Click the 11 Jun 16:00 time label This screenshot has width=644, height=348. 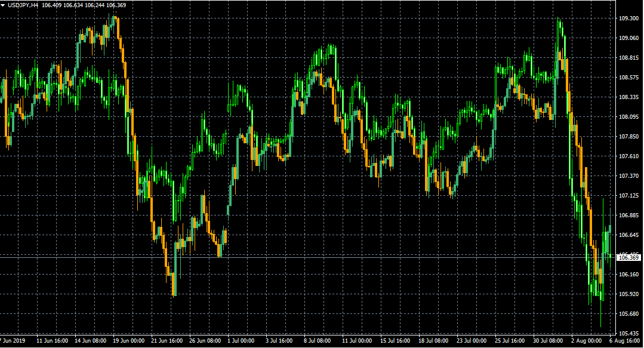[52, 341]
